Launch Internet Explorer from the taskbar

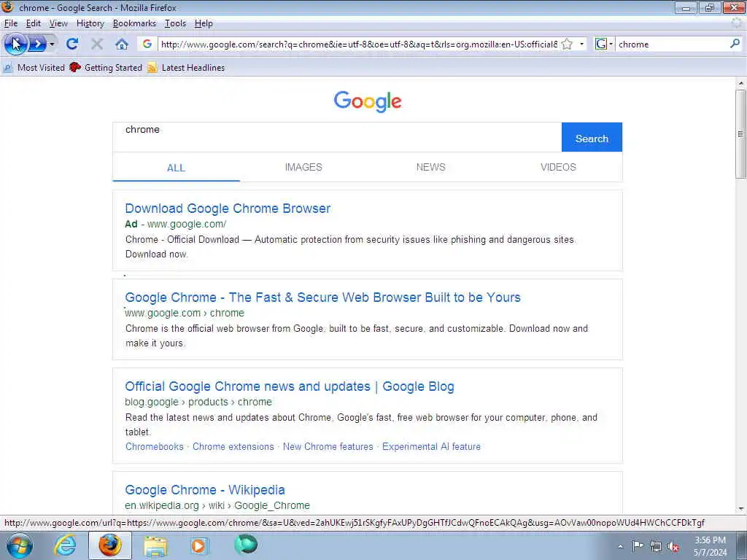[65, 545]
